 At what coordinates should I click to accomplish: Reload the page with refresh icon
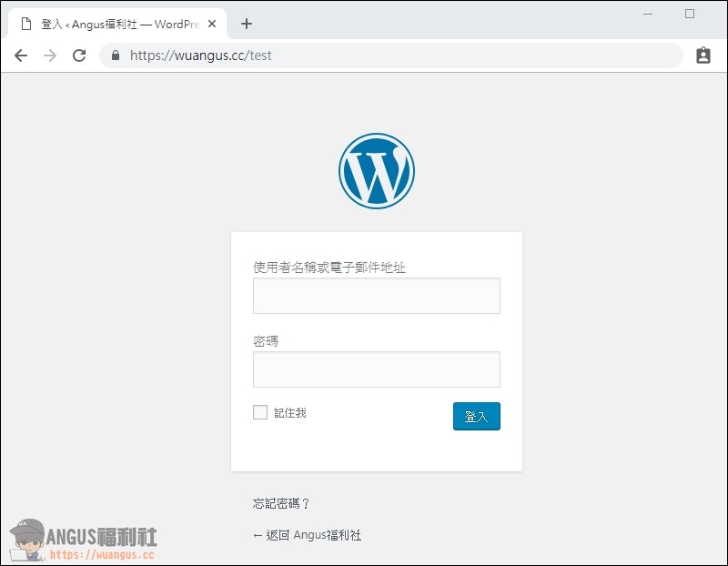(79, 56)
